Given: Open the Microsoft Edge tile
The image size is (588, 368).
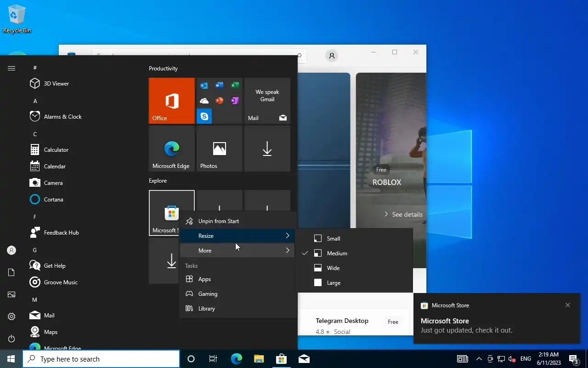Looking at the screenshot, I should 172,149.
